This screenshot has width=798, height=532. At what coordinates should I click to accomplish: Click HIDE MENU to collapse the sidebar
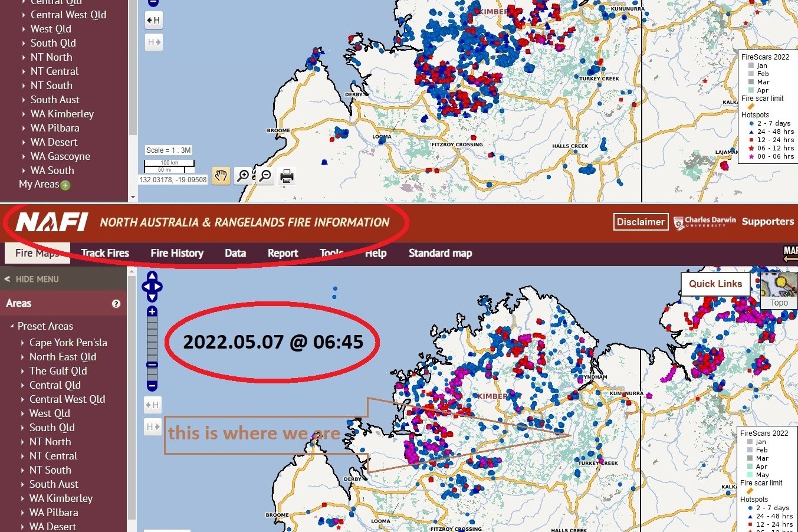click(x=37, y=279)
